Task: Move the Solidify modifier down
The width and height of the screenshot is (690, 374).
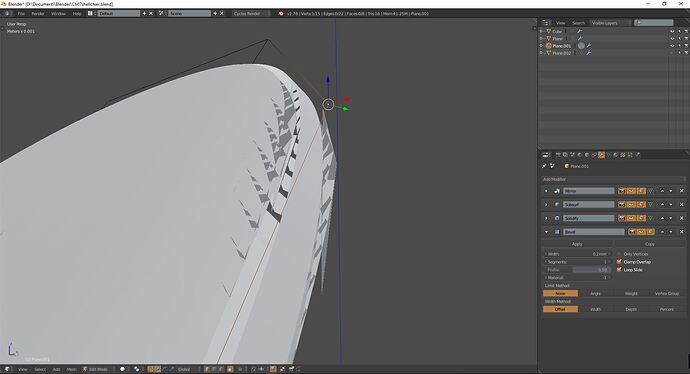Action: pyautogui.click(x=671, y=218)
